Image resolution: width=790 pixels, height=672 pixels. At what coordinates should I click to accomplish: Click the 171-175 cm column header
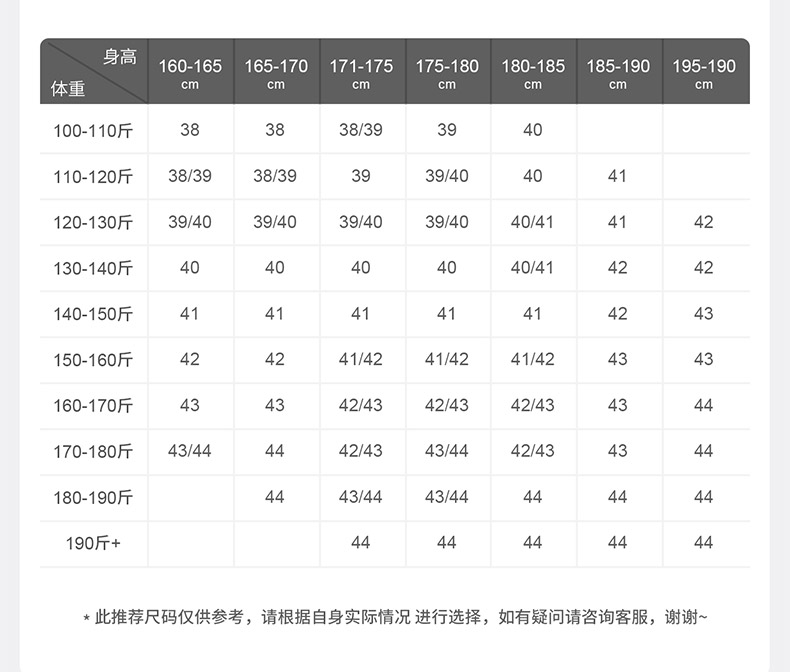361,73
